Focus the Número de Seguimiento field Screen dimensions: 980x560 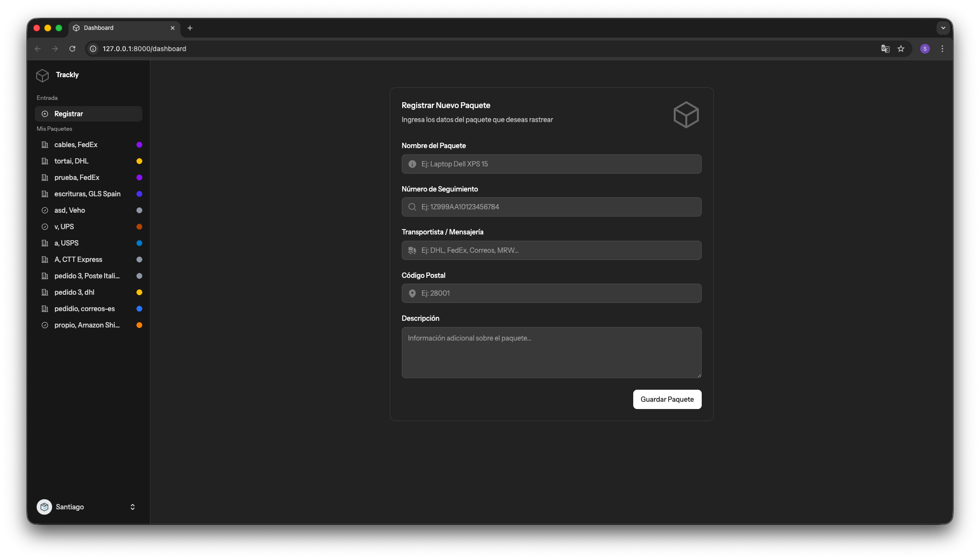551,207
